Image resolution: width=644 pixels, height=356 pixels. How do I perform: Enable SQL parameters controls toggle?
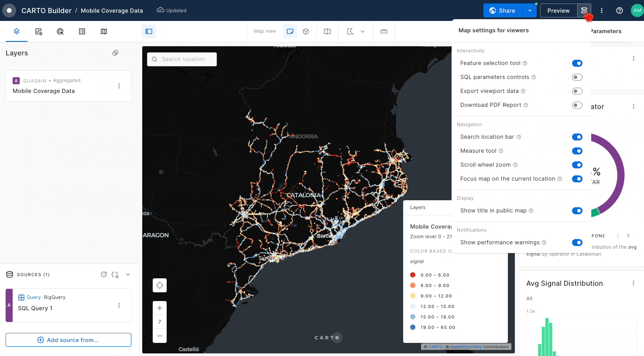pyautogui.click(x=577, y=77)
